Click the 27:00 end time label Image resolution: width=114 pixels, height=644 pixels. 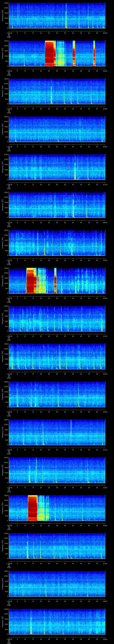(x=105, y=184)
